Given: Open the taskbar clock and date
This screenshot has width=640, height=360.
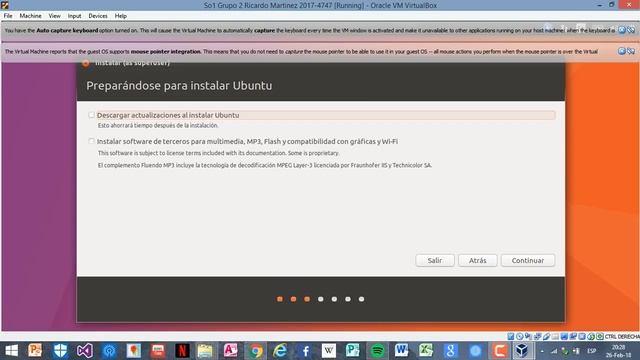Looking at the screenshot, I should pos(619,351).
